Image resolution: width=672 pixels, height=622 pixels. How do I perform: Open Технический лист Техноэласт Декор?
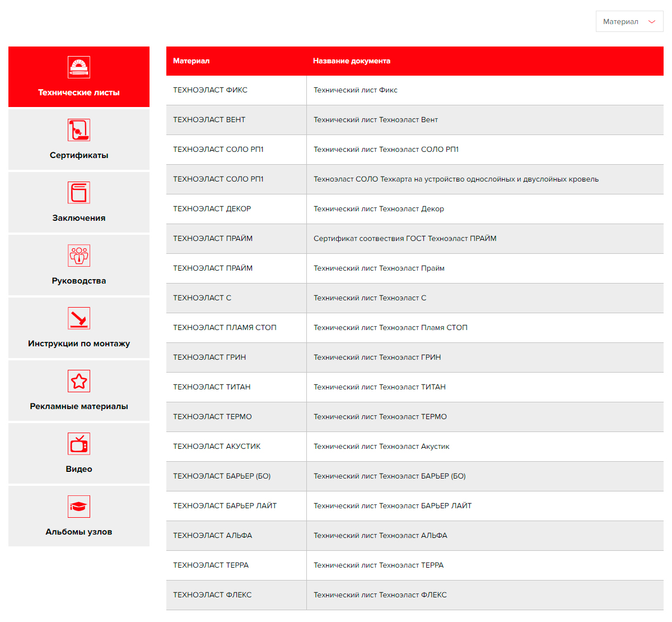click(x=379, y=209)
